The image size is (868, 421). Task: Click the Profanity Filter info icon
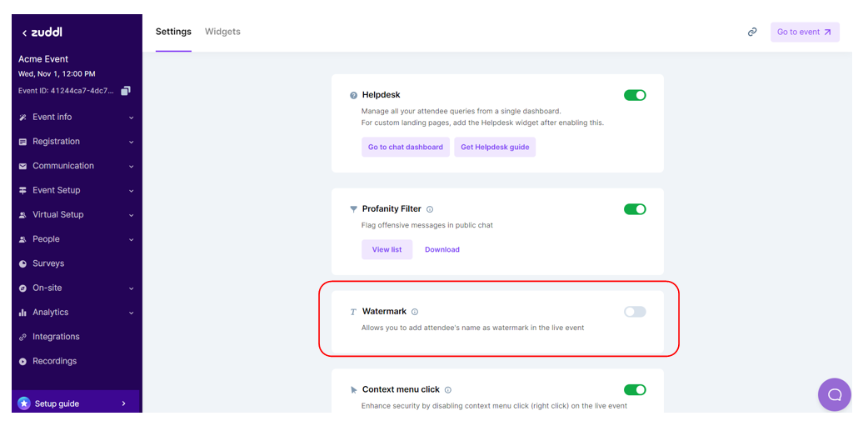430,209
